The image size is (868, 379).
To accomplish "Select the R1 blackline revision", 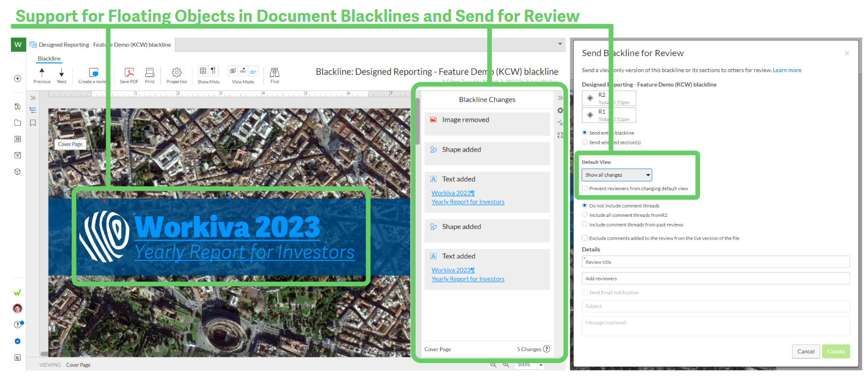I will [609, 115].
